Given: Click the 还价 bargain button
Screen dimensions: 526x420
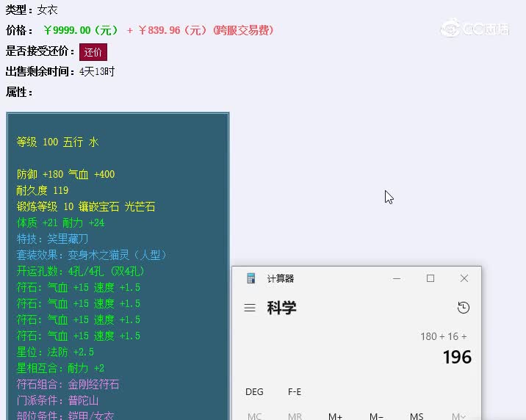Looking at the screenshot, I should (x=93, y=52).
